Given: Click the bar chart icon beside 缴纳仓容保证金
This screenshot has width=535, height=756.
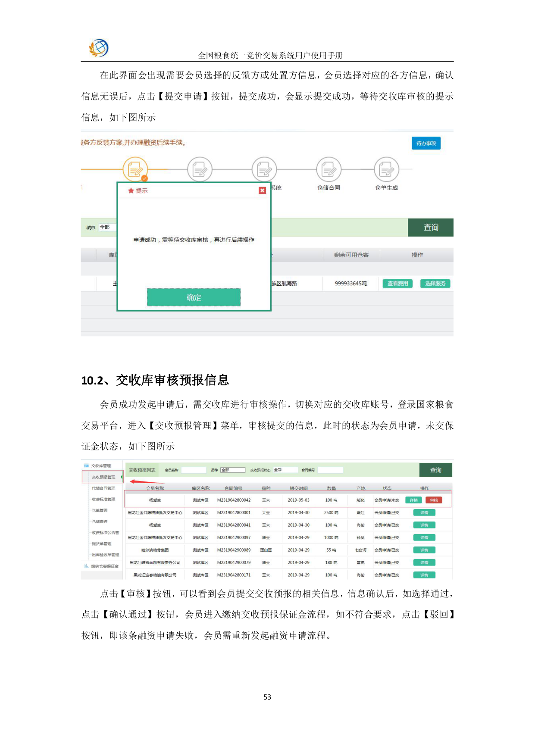Looking at the screenshot, I should [x=86, y=566].
